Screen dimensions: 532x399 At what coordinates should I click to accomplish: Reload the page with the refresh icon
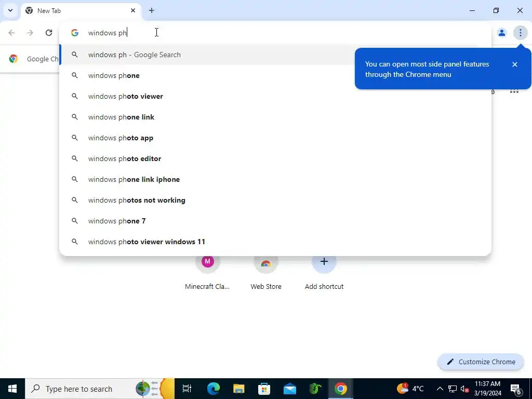coord(49,33)
